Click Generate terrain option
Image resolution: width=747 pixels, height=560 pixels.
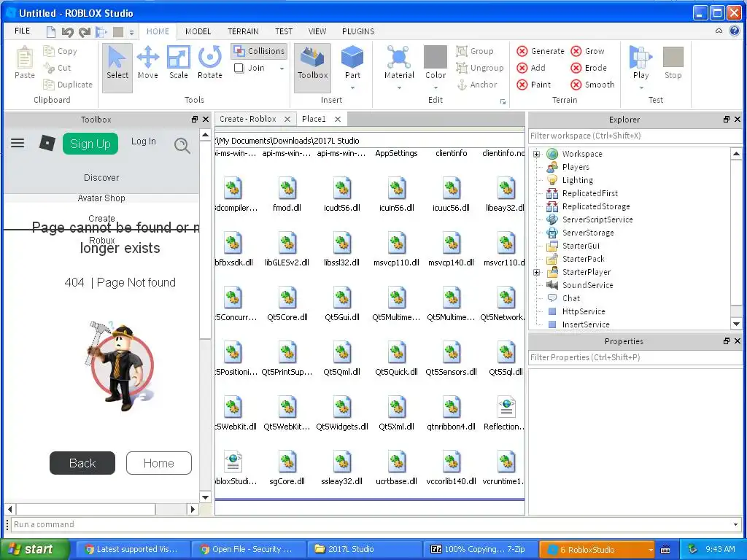click(x=541, y=51)
